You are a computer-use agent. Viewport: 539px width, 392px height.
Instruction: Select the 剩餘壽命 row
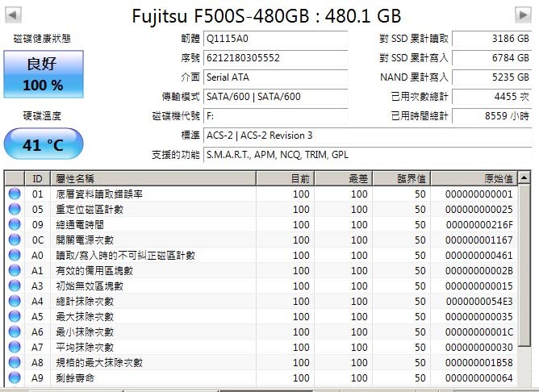(x=261, y=378)
